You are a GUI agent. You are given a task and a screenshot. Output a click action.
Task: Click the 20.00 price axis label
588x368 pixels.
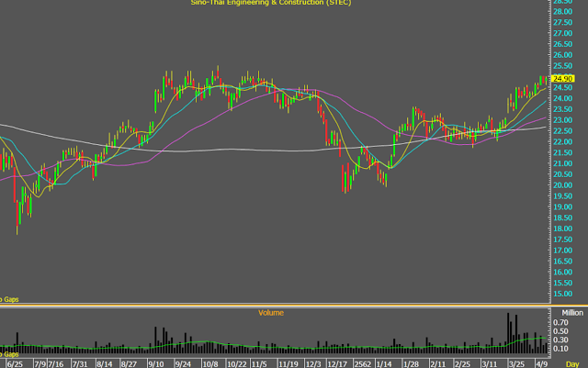pyautogui.click(x=563, y=185)
